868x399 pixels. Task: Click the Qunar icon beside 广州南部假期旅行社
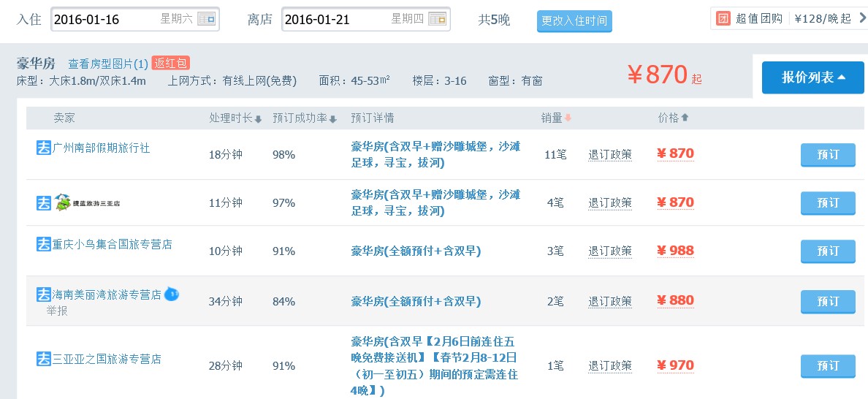point(44,148)
